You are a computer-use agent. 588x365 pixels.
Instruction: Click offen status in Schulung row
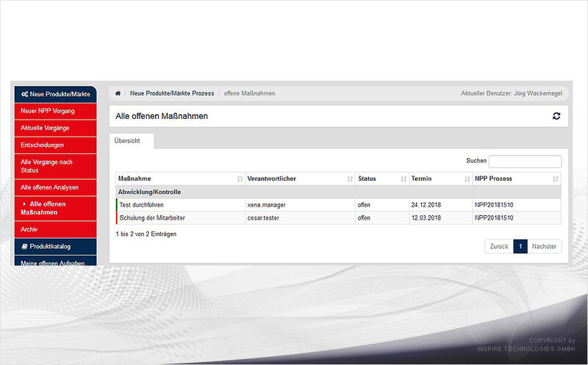click(364, 217)
